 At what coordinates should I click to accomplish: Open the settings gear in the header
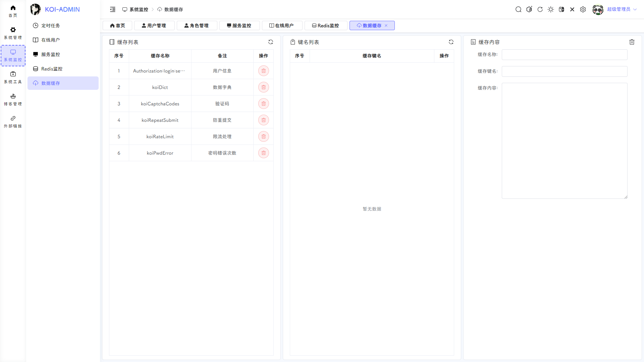pyautogui.click(x=583, y=9)
